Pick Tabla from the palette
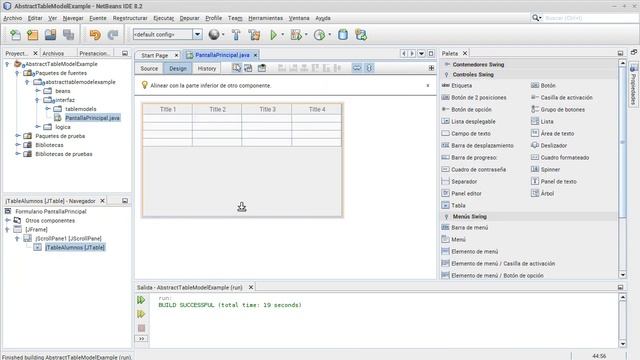 (458, 205)
